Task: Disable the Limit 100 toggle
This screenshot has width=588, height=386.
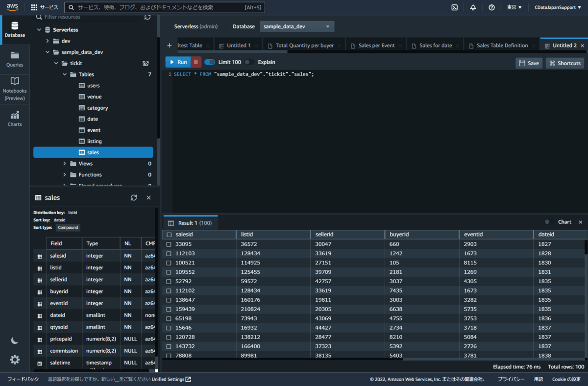Action: pyautogui.click(x=210, y=62)
